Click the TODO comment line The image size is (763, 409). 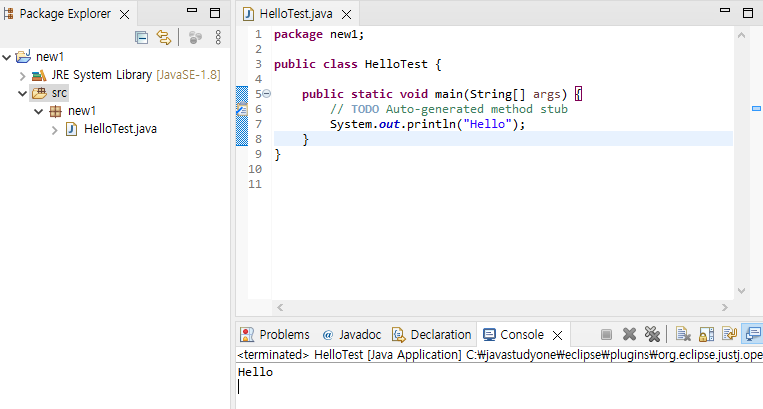(x=449, y=109)
